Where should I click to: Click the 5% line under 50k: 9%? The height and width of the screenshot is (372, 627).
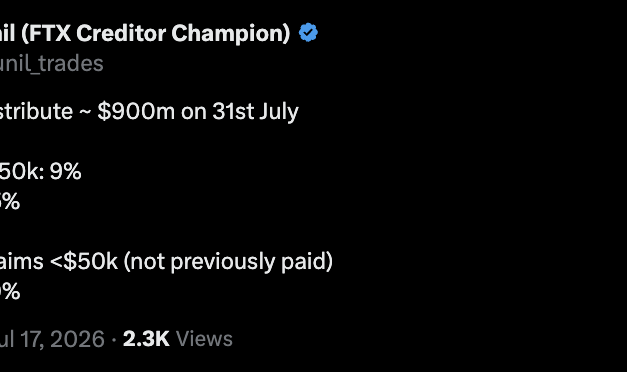pyautogui.click(x=10, y=201)
